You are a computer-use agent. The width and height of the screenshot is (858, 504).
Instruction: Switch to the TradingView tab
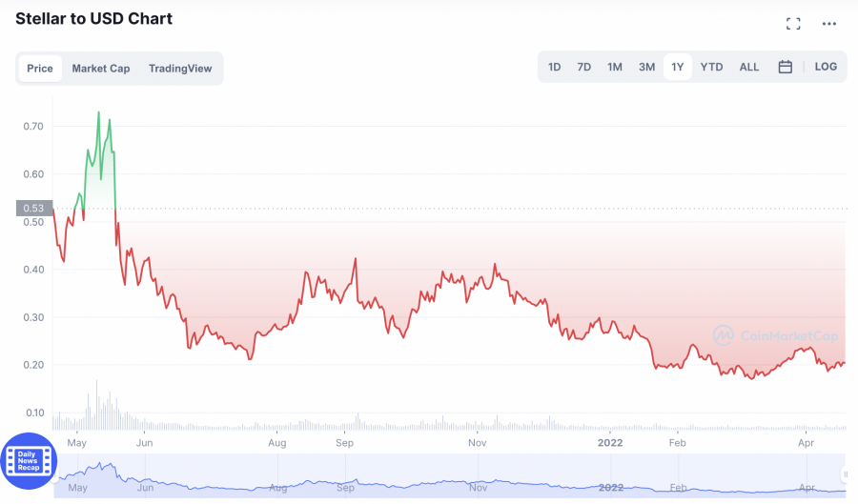(180, 69)
